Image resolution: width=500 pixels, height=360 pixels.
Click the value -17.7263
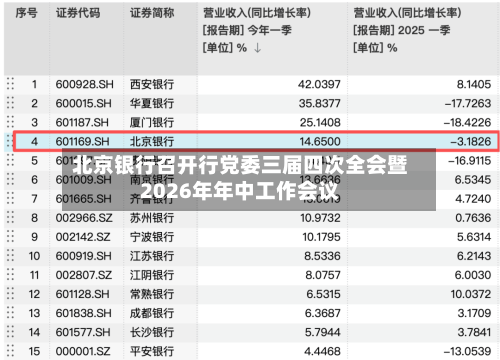click(x=468, y=103)
